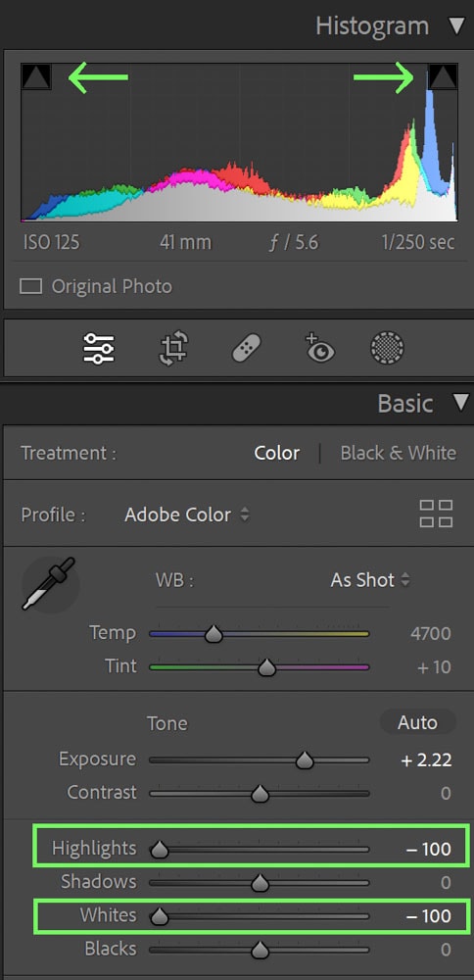Select the Healing bandage tool
The width and height of the screenshot is (474, 980).
[x=247, y=348]
